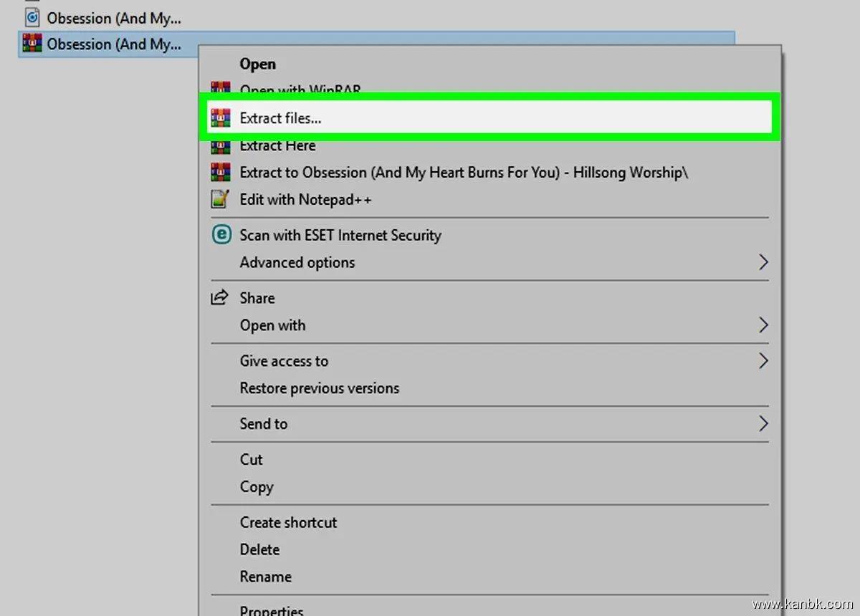Expand the Send to submenu arrow
860x616 pixels.
763,424
